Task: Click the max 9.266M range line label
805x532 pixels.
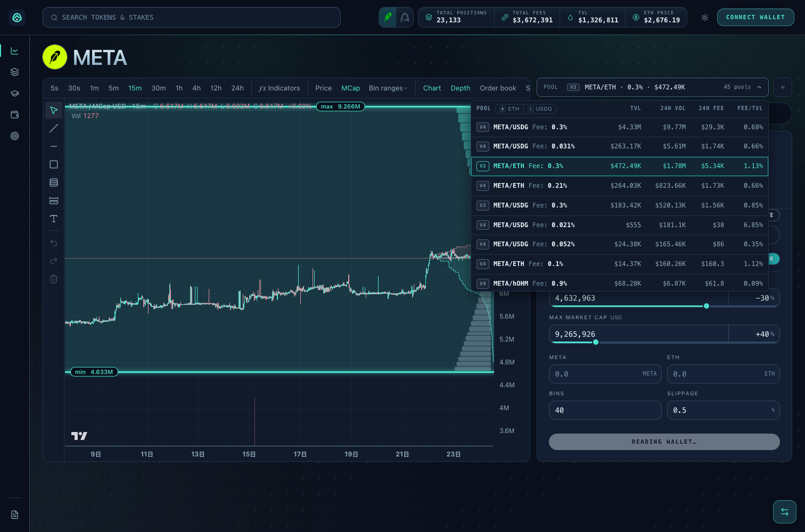Action: pyautogui.click(x=341, y=106)
